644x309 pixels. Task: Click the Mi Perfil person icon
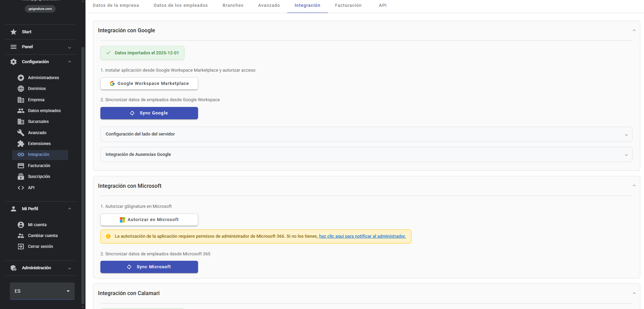click(x=14, y=209)
